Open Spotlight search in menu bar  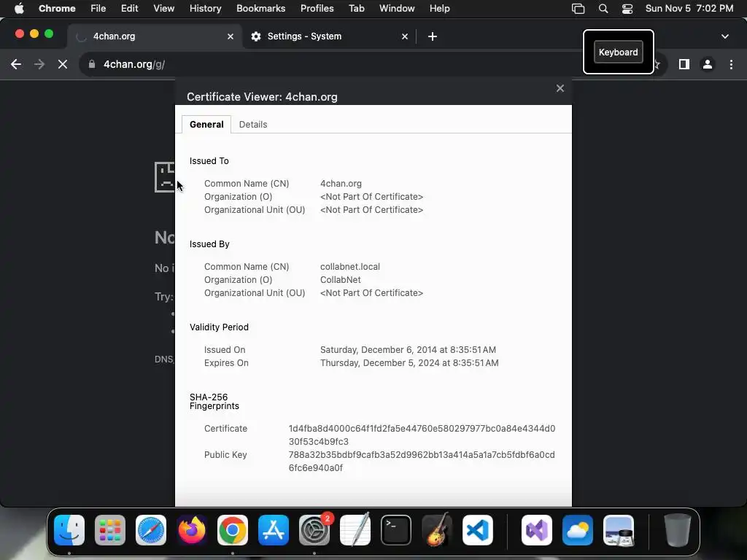pos(603,9)
